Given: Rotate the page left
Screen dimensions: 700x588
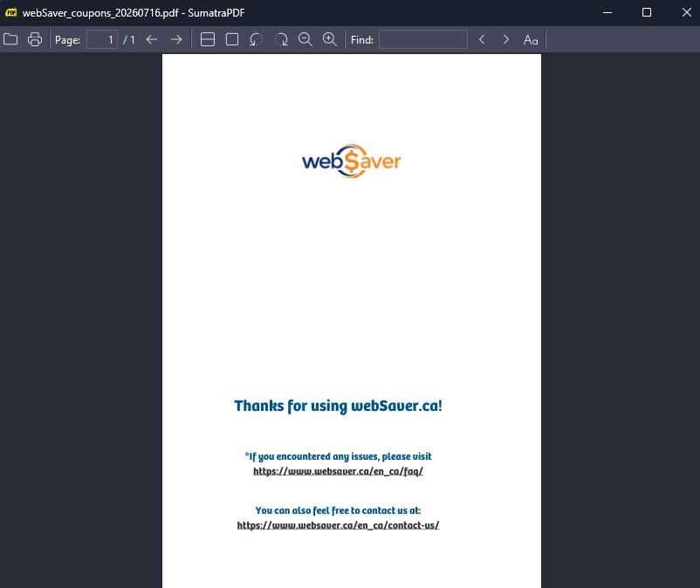Looking at the screenshot, I should (x=257, y=40).
